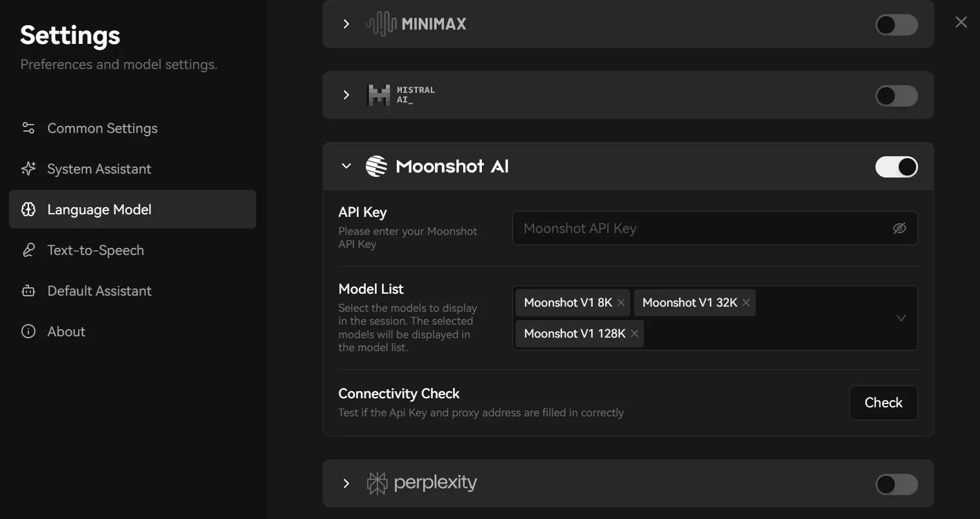Enable the Minimax provider toggle
Screen dimensions: 980x519
pos(896,25)
